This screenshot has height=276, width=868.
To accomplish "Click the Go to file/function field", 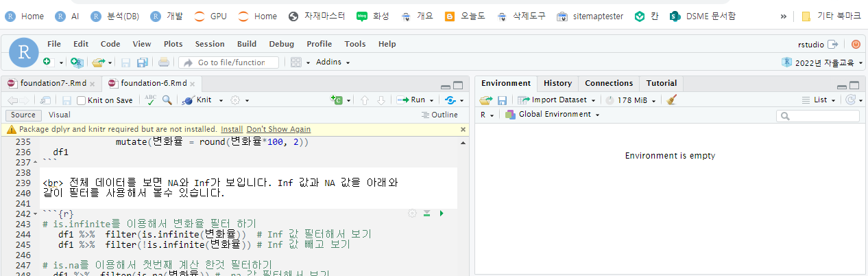I will 229,62.
